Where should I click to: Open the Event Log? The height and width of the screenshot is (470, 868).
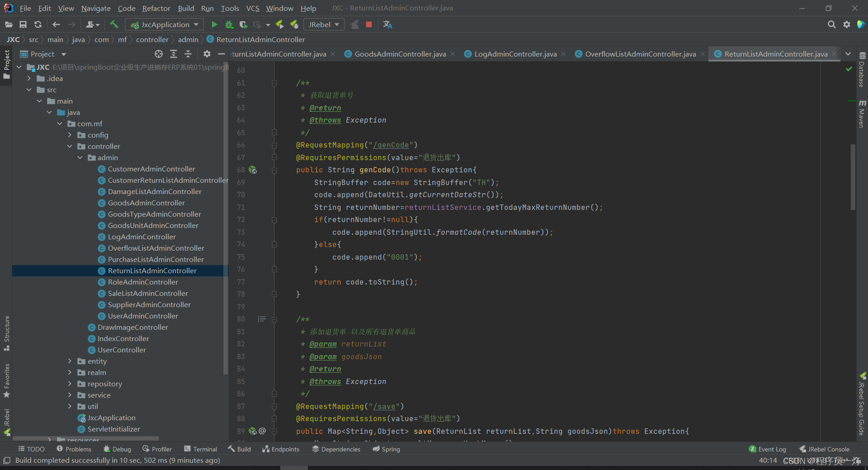point(768,449)
